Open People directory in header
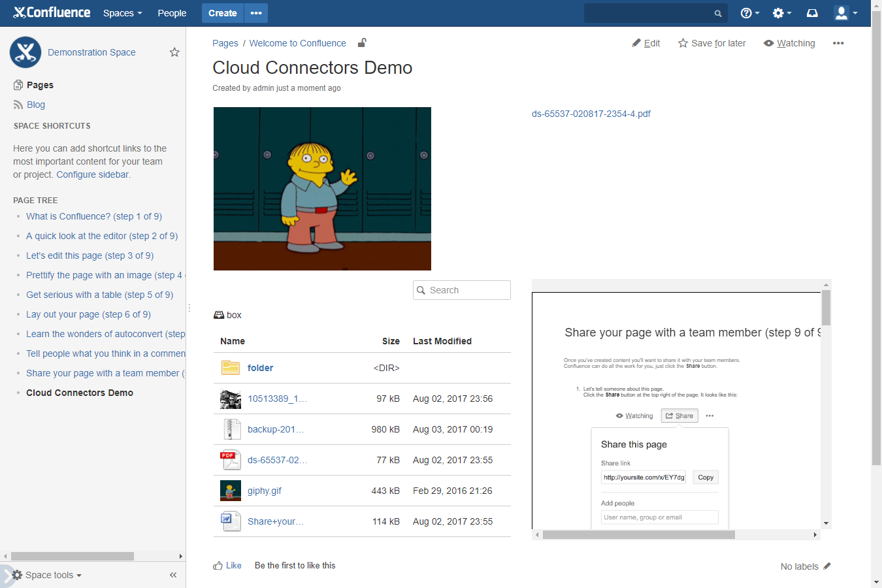Image resolution: width=882 pixels, height=588 pixels. click(172, 13)
